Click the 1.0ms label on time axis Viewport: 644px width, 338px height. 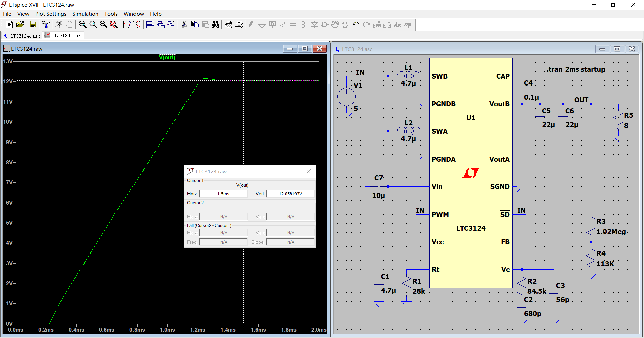click(x=167, y=330)
